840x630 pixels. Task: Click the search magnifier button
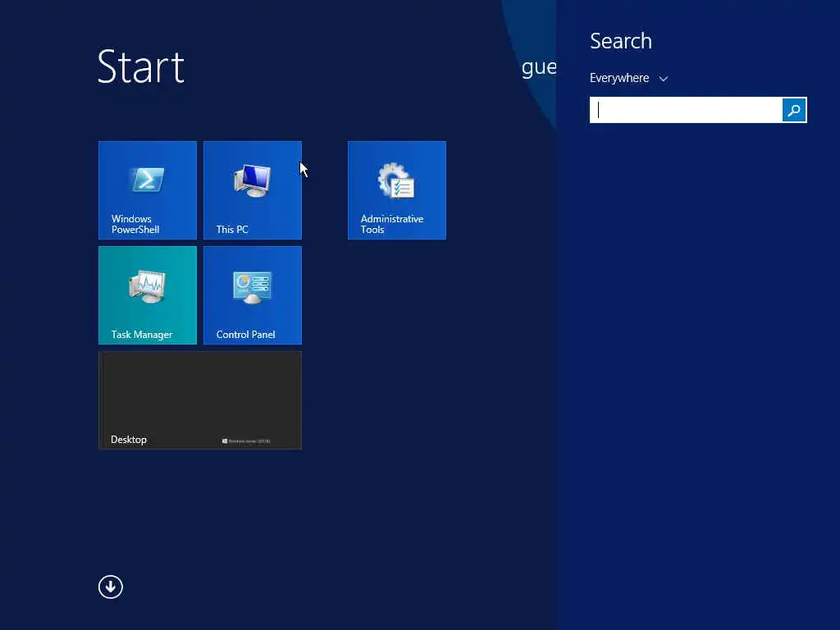coord(794,110)
